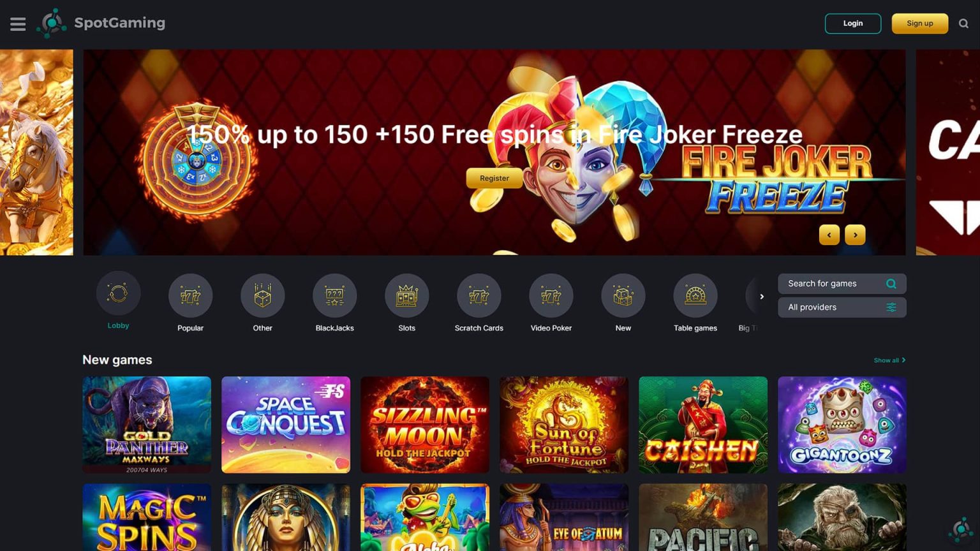Viewport: 980px width, 551px height.
Task: Select the Popular games category icon
Action: click(190, 296)
